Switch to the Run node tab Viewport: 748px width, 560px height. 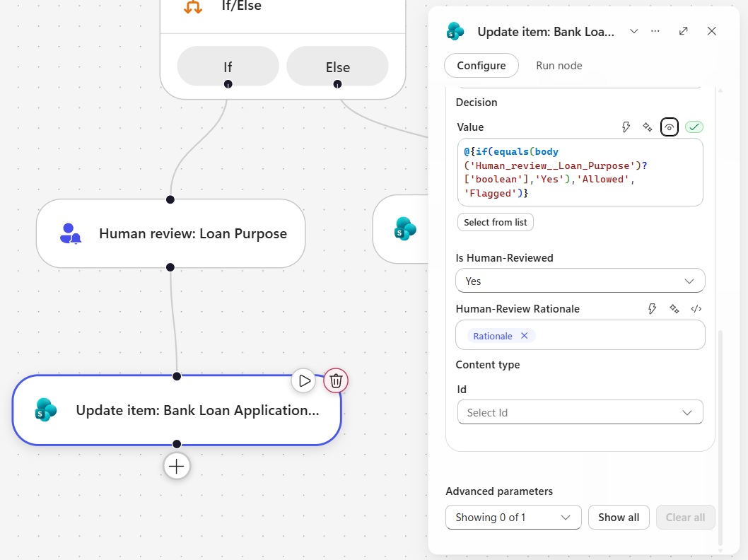tap(559, 65)
